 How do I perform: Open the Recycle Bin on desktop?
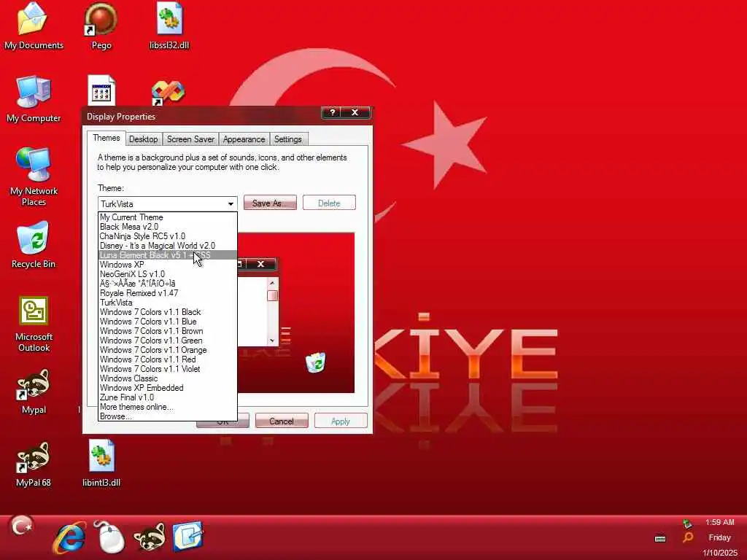(34, 245)
